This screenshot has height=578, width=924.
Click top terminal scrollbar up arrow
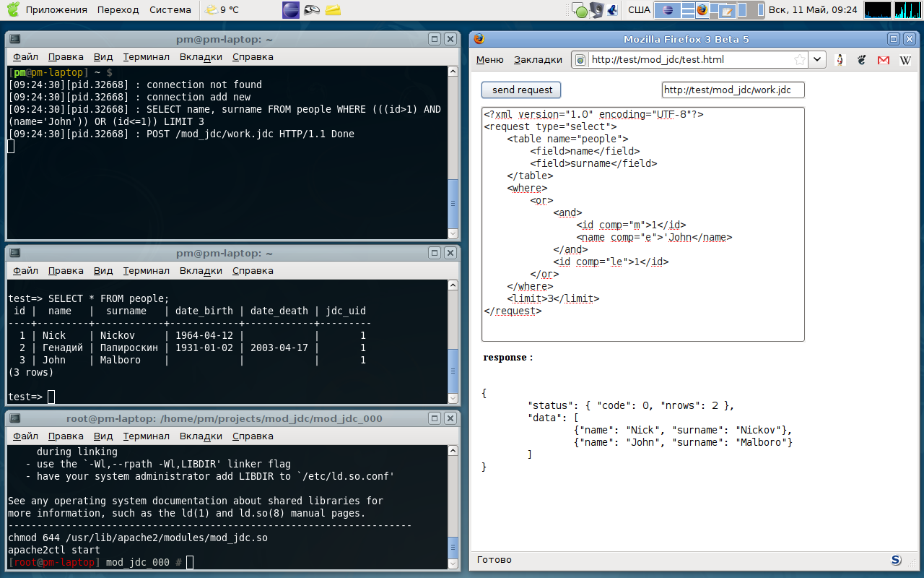453,72
